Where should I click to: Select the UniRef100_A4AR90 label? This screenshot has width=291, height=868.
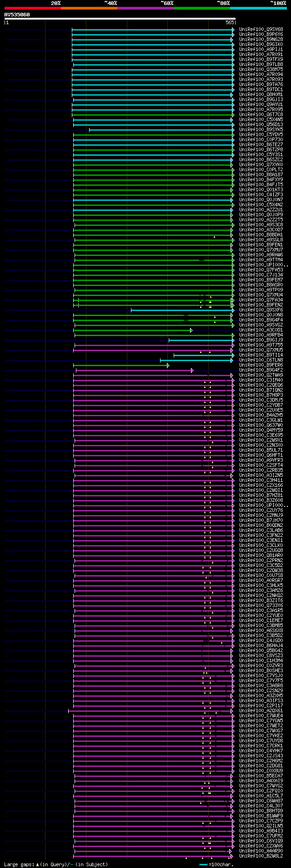[261, 851]
